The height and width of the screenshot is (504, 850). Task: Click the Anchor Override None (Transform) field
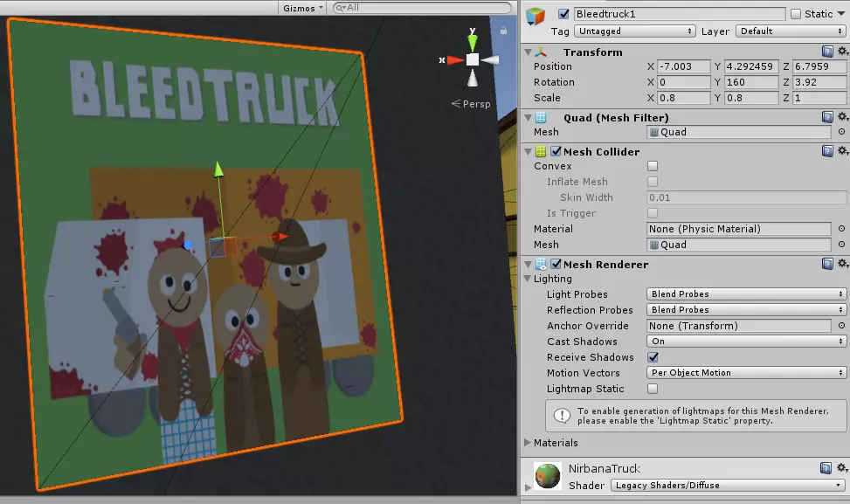[739, 326]
